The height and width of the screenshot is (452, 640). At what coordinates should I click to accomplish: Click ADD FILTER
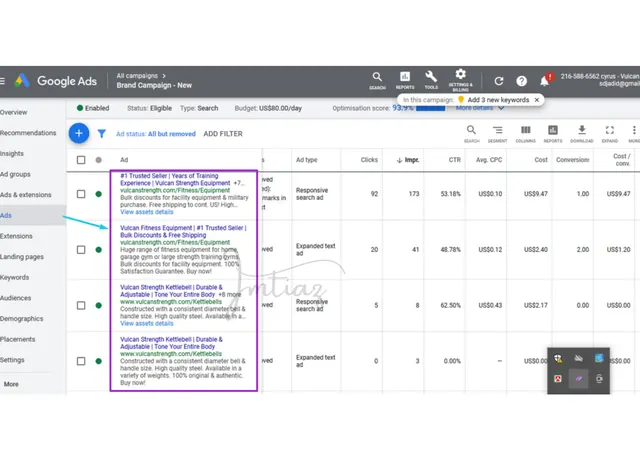[x=223, y=134]
